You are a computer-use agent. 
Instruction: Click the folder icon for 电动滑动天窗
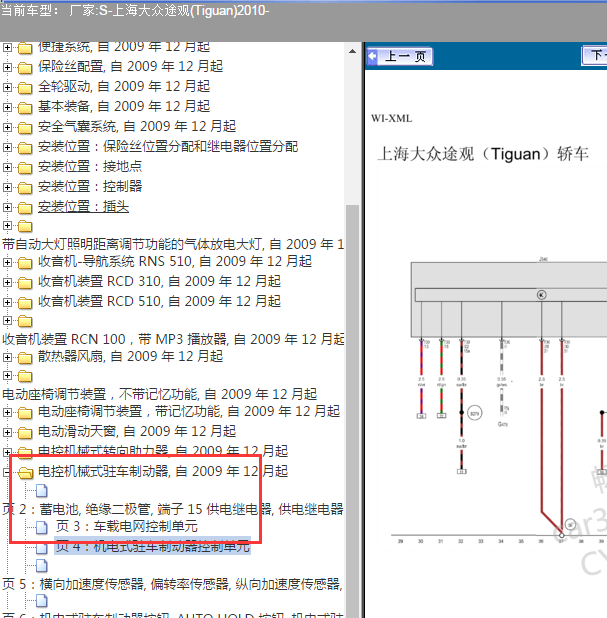pos(25,433)
